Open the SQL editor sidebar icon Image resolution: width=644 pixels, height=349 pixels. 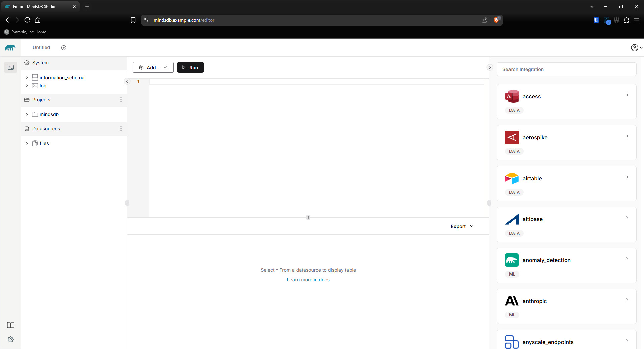[11, 67]
